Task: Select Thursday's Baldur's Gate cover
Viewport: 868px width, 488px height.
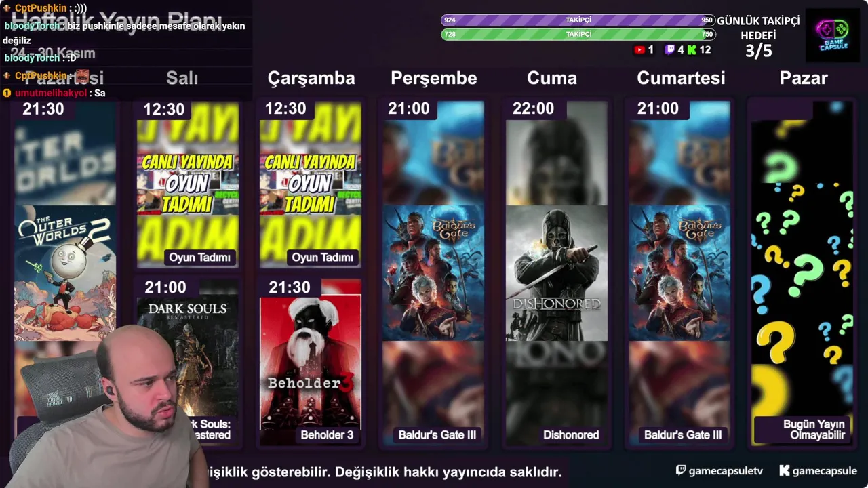Action: (433, 272)
